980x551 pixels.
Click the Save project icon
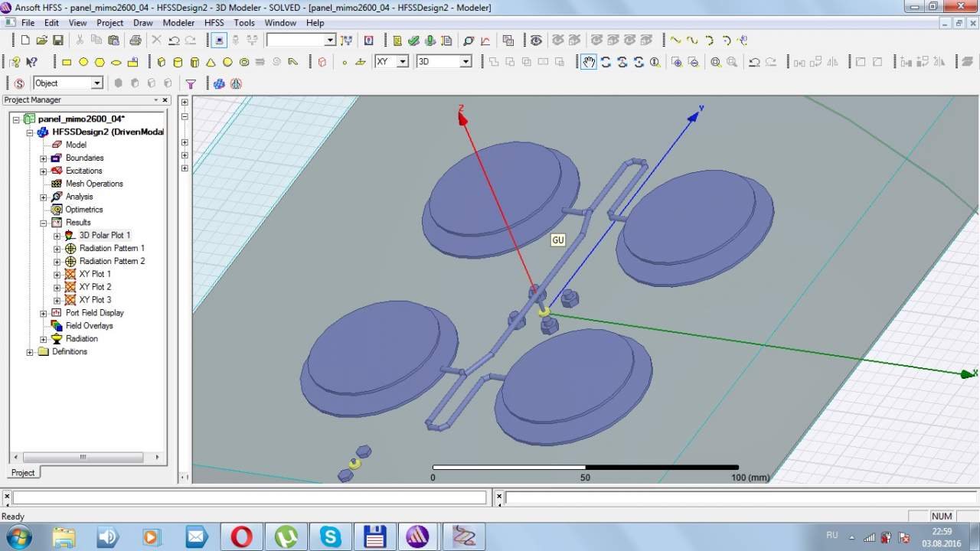(57, 41)
